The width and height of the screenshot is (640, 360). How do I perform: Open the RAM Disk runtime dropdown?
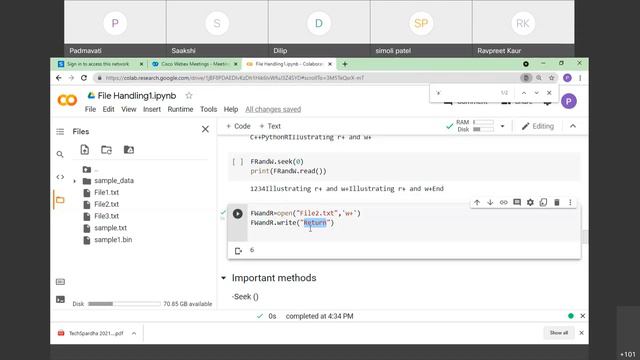click(502, 126)
